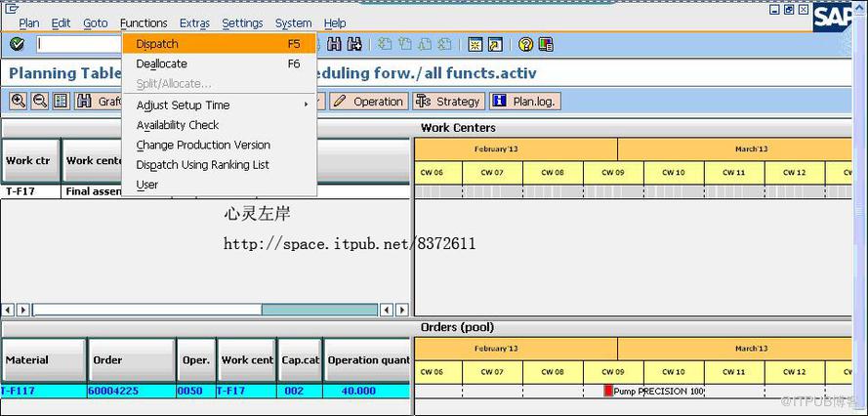
Task: Click the Cap.cat column header
Action: [x=300, y=360]
